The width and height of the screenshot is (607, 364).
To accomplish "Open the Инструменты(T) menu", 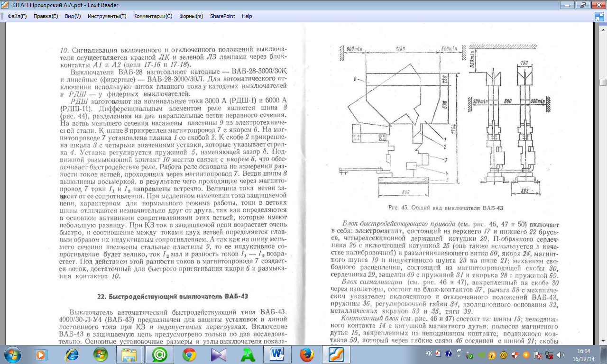I will (107, 16).
